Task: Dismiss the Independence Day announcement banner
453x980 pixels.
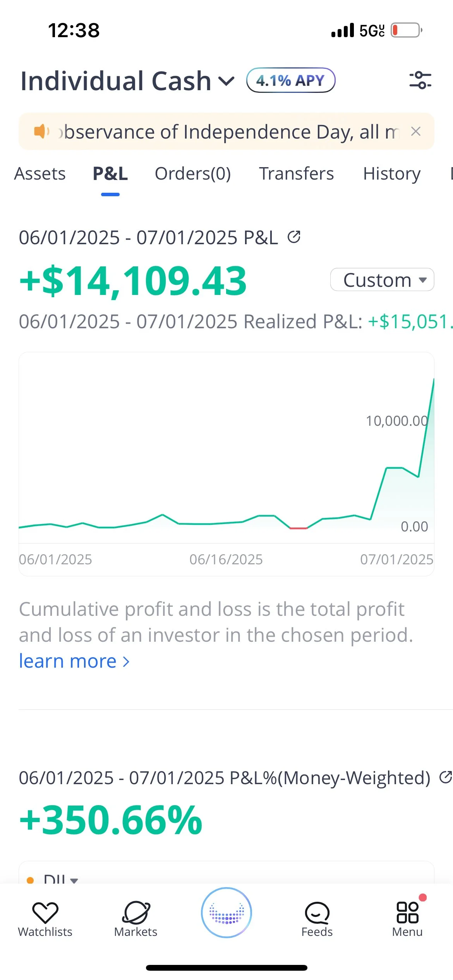Action: point(416,132)
